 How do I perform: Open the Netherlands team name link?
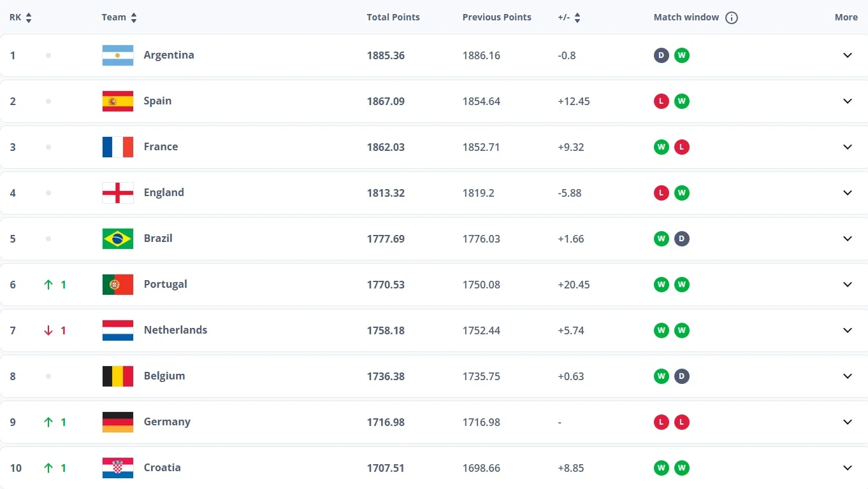pos(175,330)
